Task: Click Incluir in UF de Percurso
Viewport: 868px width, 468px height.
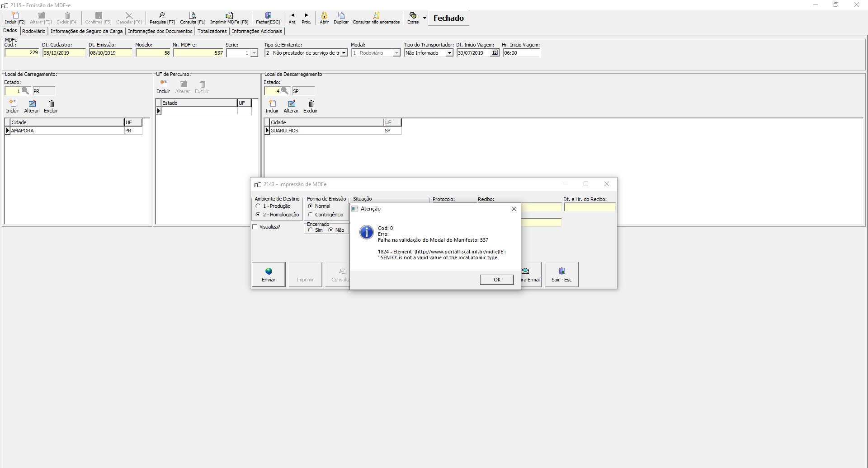Action: pyautogui.click(x=164, y=87)
